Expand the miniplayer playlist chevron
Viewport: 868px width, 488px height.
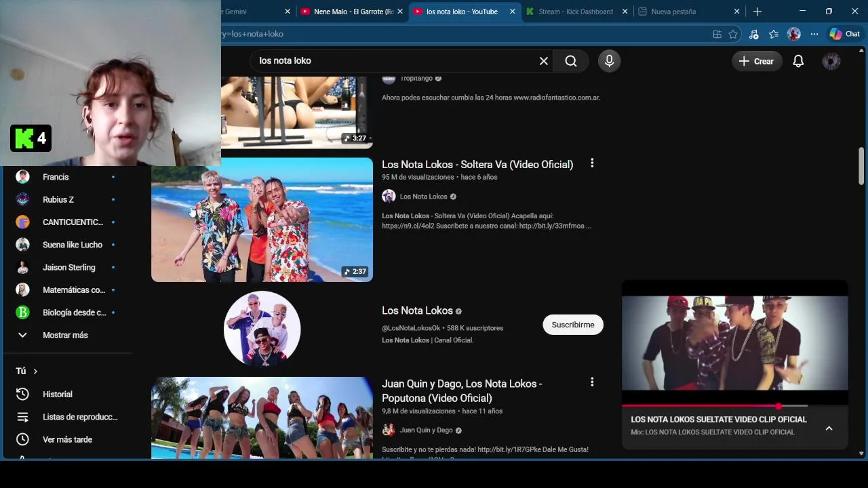click(829, 428)
